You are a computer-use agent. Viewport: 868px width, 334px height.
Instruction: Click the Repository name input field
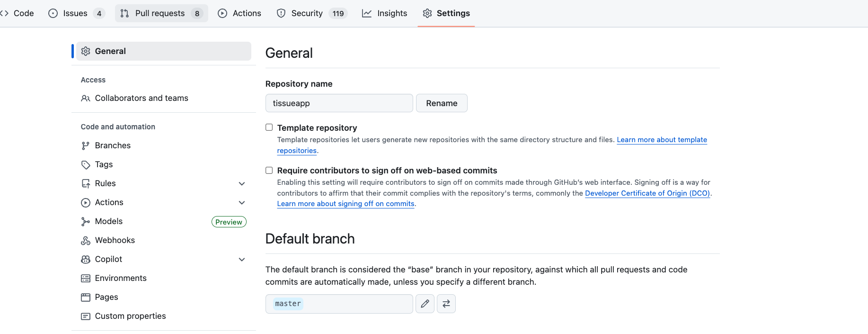click(x=339, y=103)
